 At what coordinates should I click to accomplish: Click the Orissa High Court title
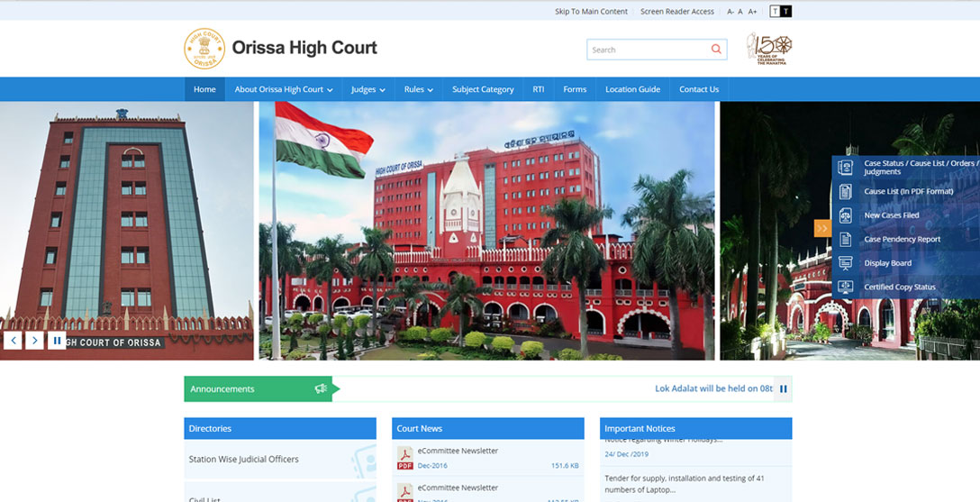pos(304,48)
